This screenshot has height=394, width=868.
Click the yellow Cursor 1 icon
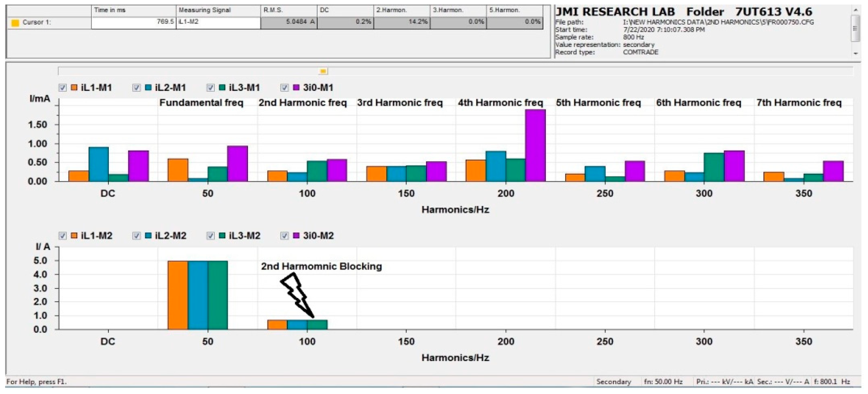click(x=15, y=23)
